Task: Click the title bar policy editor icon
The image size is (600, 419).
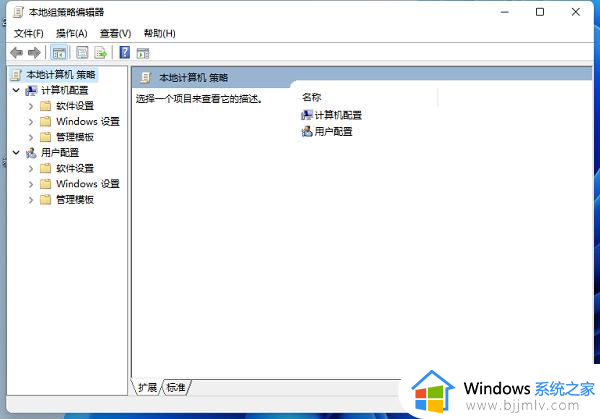Action: (17, 12)
